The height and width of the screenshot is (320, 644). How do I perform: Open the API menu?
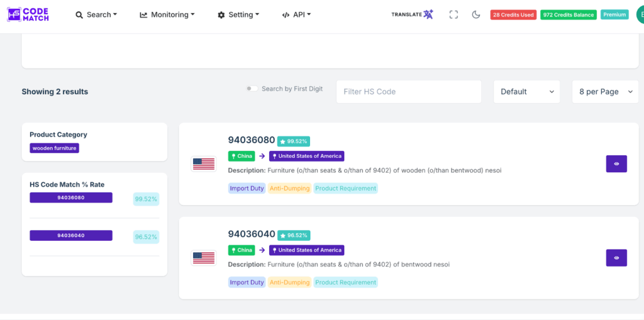pyautogui.click(x=296, y=14)
